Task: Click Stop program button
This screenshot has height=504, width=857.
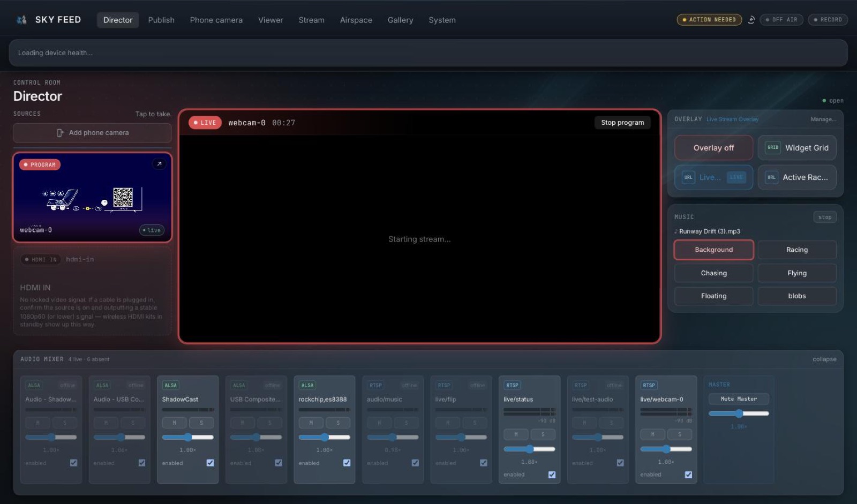Action: click(622, 123)
